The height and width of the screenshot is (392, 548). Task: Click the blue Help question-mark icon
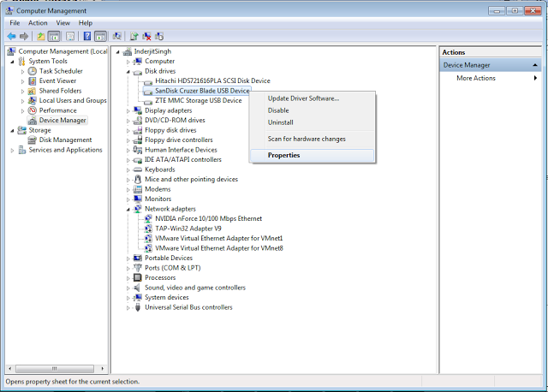click(87, 36)
